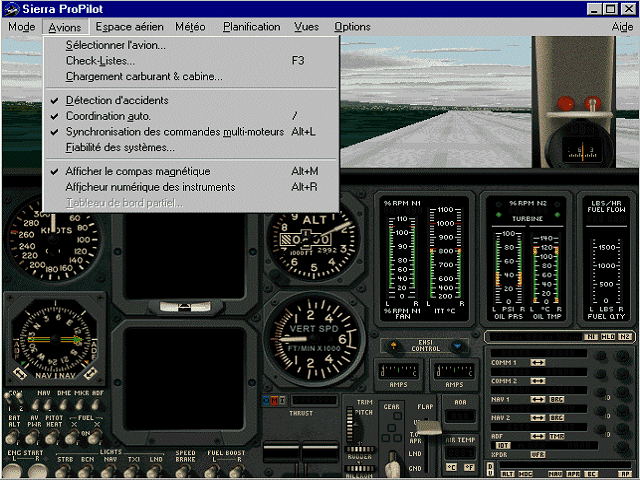
Task: Select the N1 mode button
Action: coord(591,337)
